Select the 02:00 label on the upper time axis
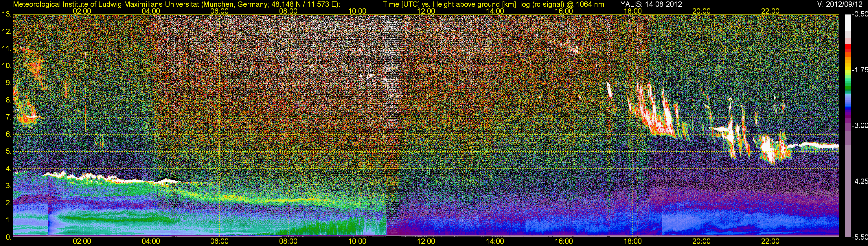Screen dimensions: 868x246 82,11
